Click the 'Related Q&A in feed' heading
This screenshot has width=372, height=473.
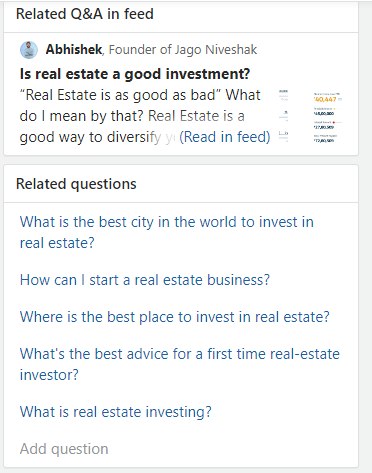click(85, 14)
